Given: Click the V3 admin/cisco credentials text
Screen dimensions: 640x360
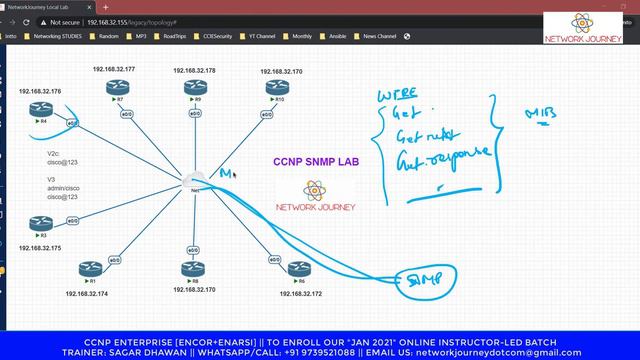Looking at the screenshot, I should click(x=63, y=188).
